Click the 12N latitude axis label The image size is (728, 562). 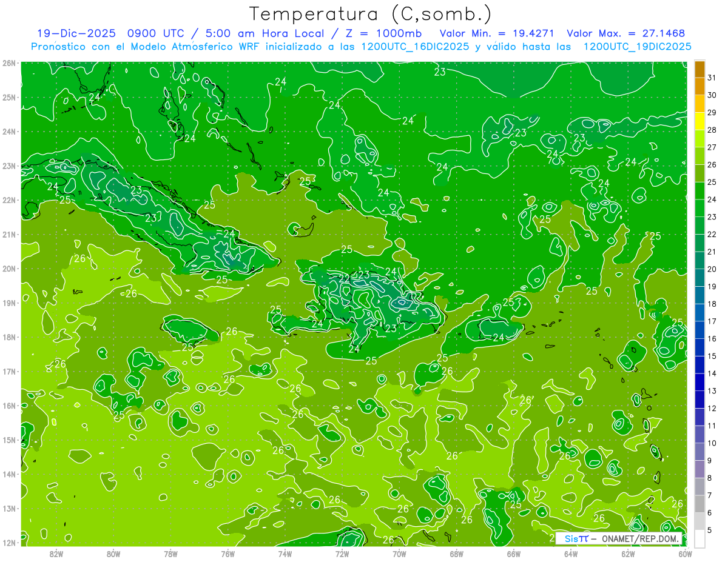coord(9,543)
